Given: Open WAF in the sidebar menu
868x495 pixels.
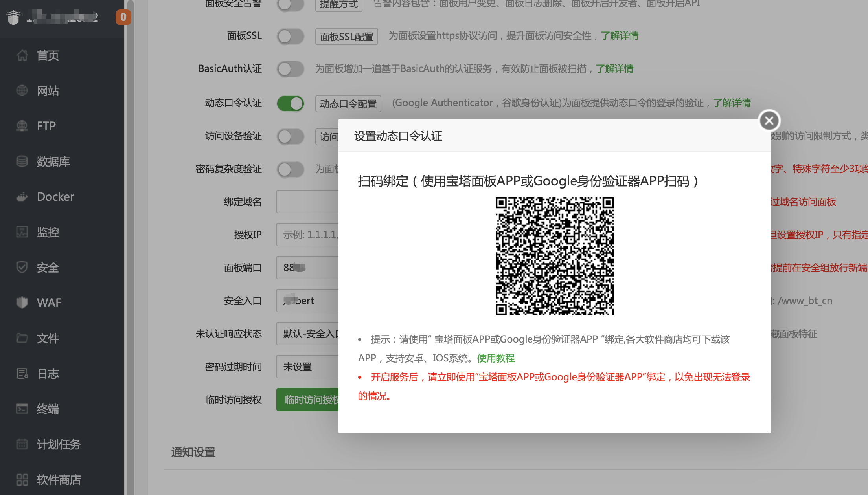Looking at the screenshot, I should click(x=49, y=302).
